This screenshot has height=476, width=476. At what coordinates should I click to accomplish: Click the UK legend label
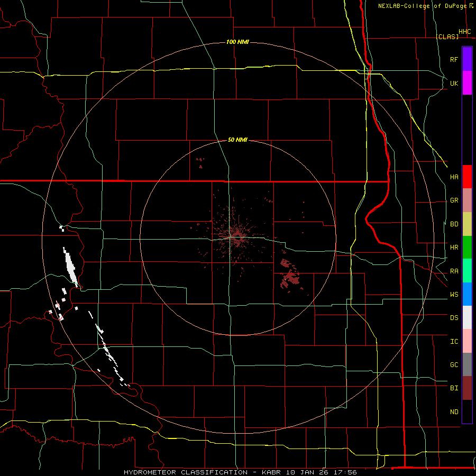(x=454, y=83)
